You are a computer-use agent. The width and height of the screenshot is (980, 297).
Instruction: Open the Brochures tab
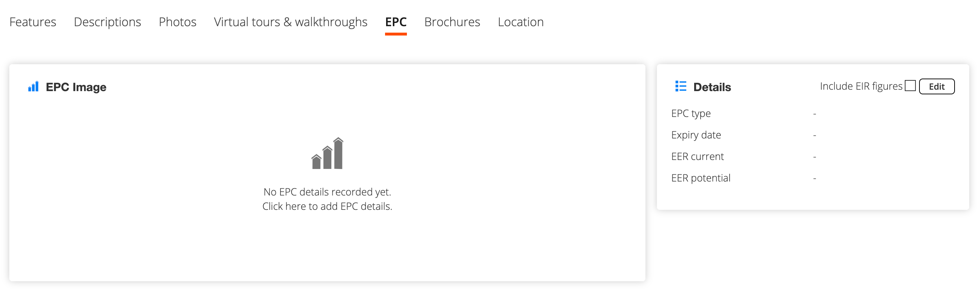(x=452, y=22)
